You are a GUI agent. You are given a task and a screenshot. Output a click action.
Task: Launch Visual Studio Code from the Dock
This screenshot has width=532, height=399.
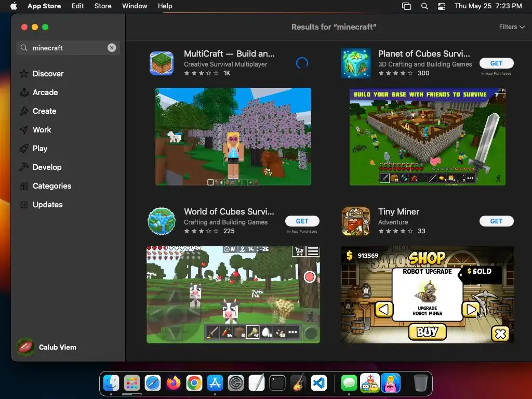(319, 383)
